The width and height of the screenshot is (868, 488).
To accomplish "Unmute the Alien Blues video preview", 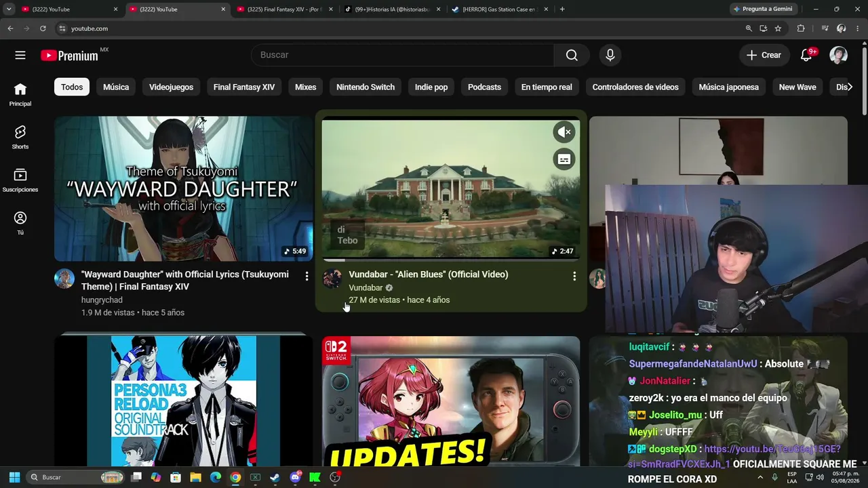I will click(564, 132).
